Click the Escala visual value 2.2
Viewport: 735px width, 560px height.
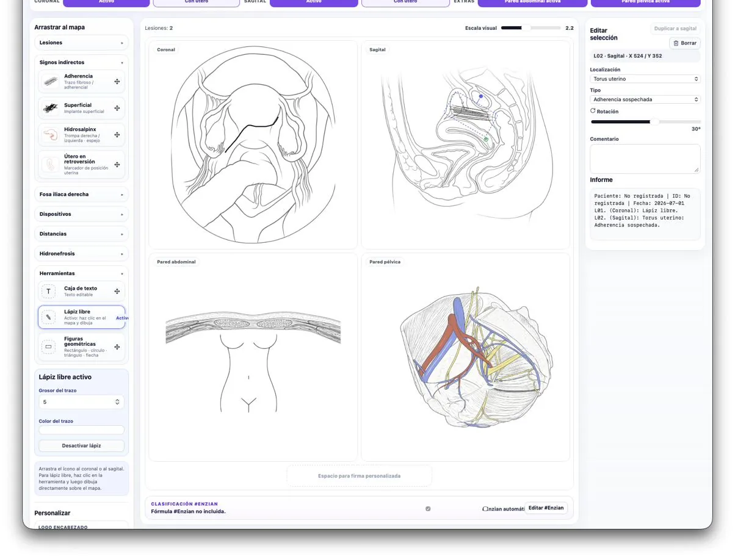(x=569, y=28)
